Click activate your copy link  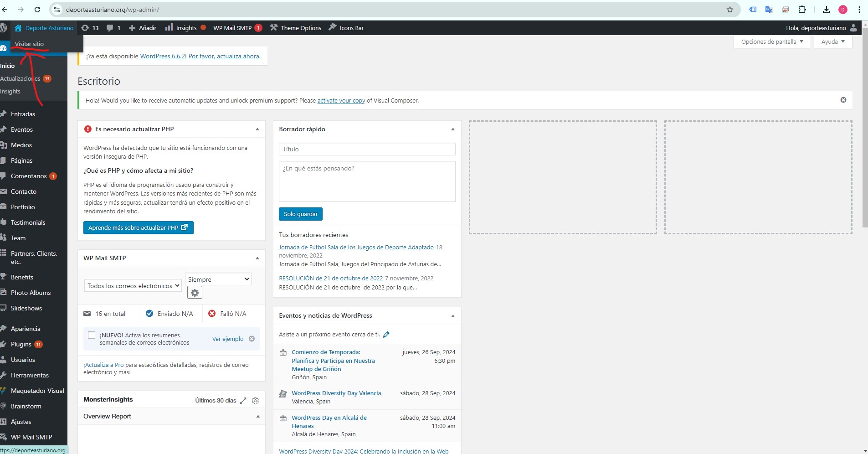pyautogui.click(x=341, y=100)
